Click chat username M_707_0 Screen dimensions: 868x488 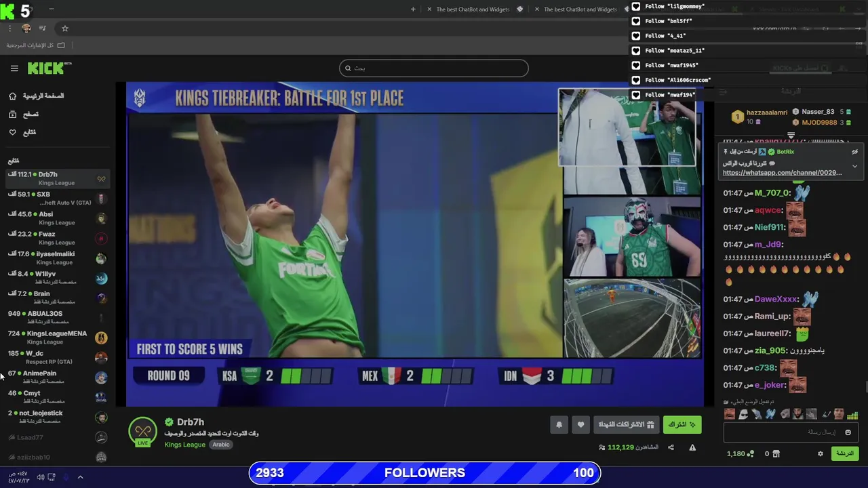pyautogui.click(x=772, y=193)
